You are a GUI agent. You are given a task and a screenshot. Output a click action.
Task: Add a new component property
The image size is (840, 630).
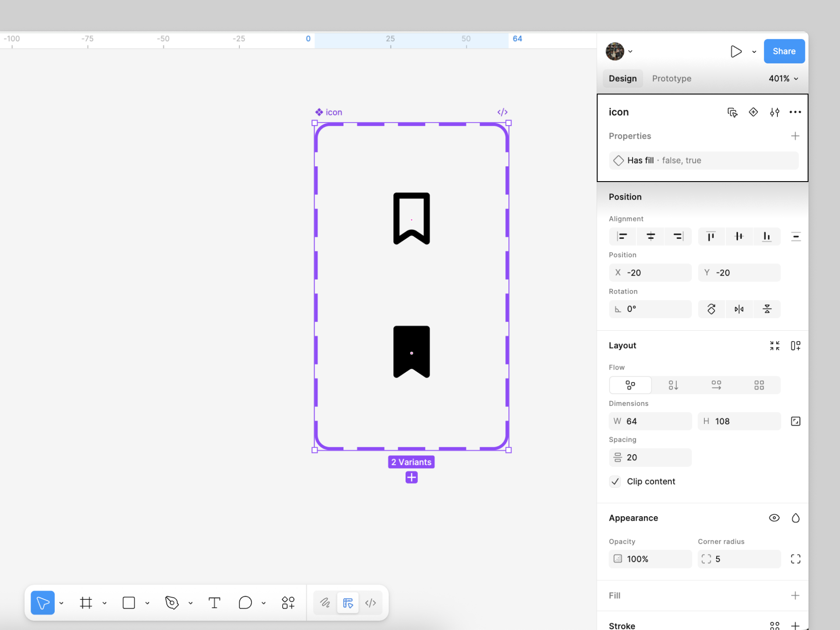point(795,136)
